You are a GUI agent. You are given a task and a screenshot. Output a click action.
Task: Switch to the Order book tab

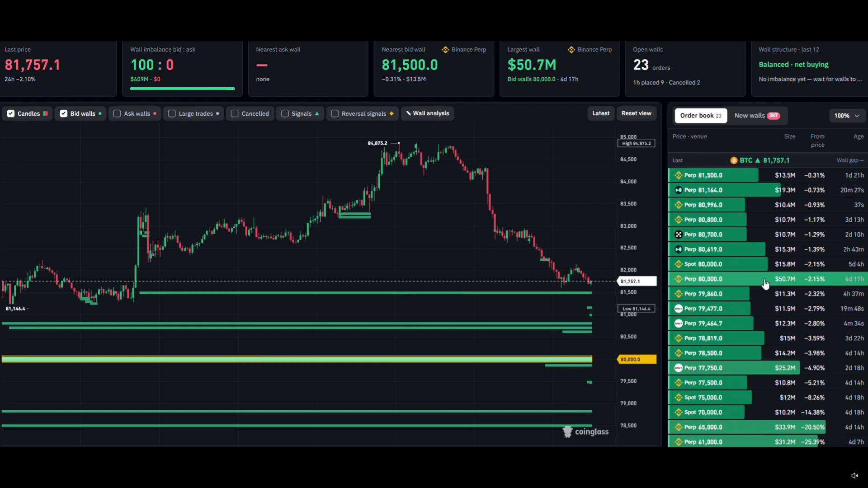pyautogui.click(x=701, y=116)
